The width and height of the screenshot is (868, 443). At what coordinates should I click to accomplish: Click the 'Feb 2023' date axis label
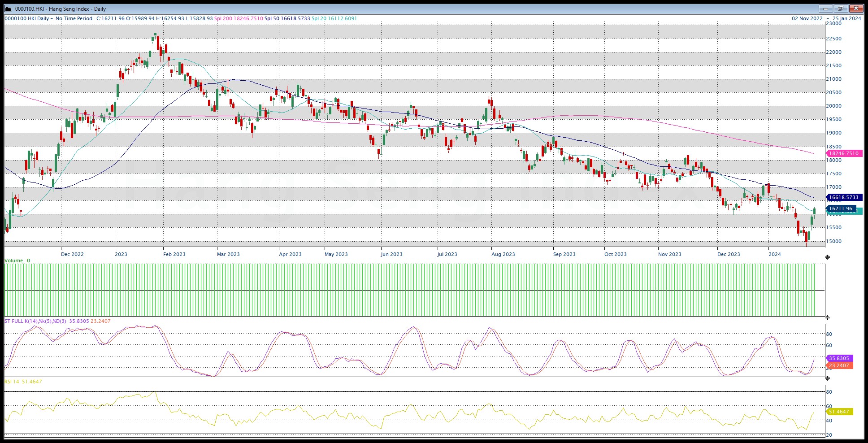[174, 254]
